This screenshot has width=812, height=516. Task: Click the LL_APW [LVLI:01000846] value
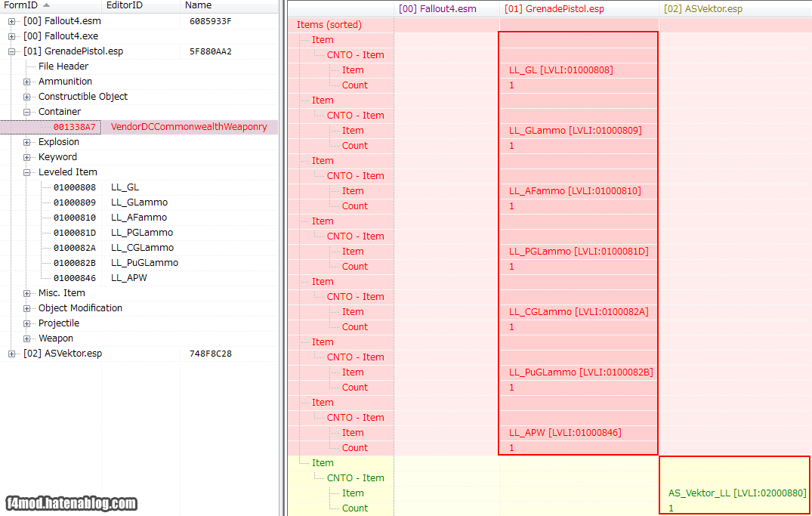pos(565,433)
